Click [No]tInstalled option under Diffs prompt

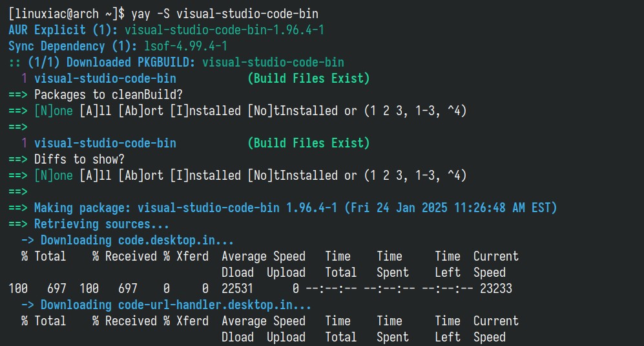tap(293, 175)
